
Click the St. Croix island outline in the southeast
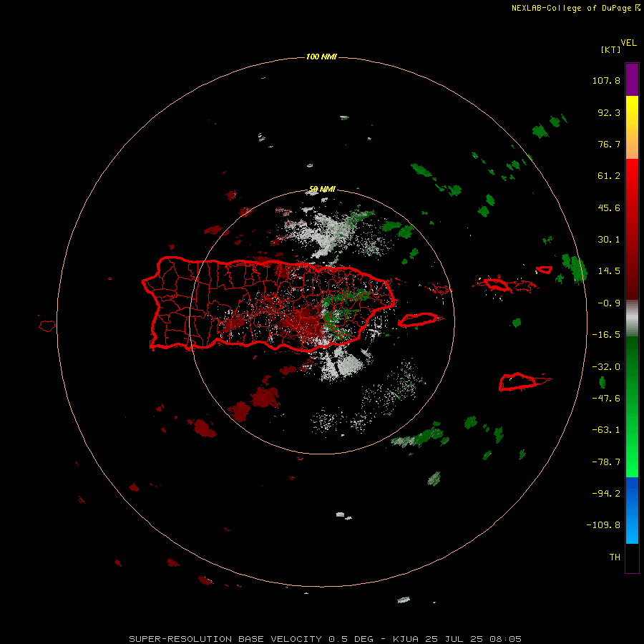pyautogui.click(x=518, y=382)
